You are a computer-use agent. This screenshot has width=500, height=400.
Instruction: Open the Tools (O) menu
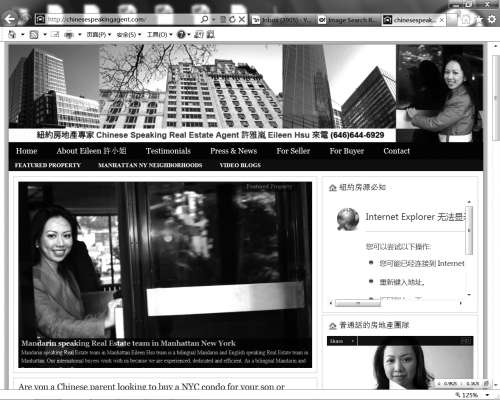pos(159,34)
